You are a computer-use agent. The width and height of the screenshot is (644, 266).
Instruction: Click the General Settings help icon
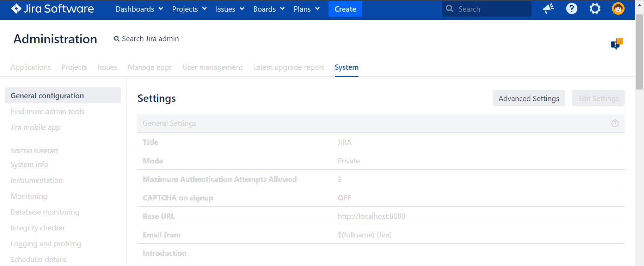(x=615, y=123)
